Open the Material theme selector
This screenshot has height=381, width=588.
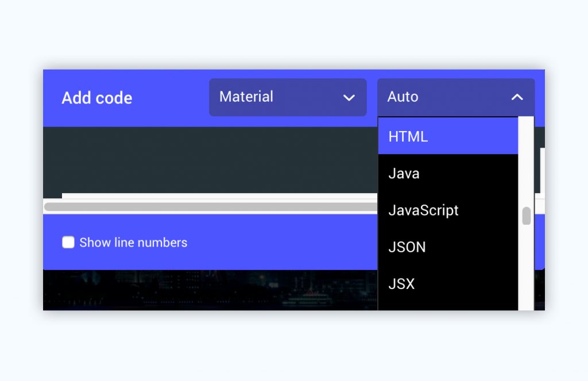(x=287, y=97)
